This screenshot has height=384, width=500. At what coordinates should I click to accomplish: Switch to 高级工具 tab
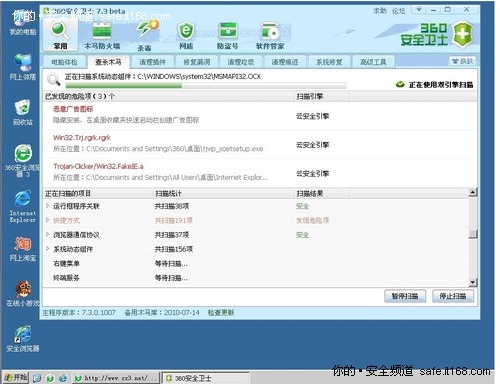coord(373,62)
